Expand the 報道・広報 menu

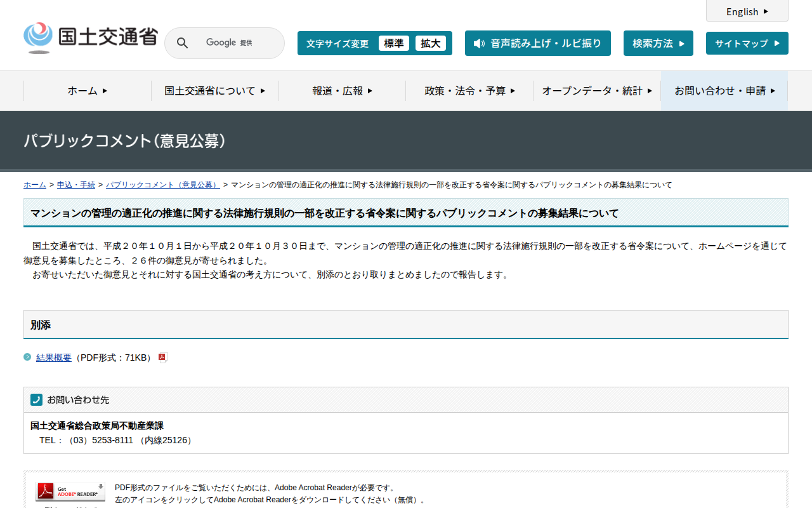(x=342, y=91)
